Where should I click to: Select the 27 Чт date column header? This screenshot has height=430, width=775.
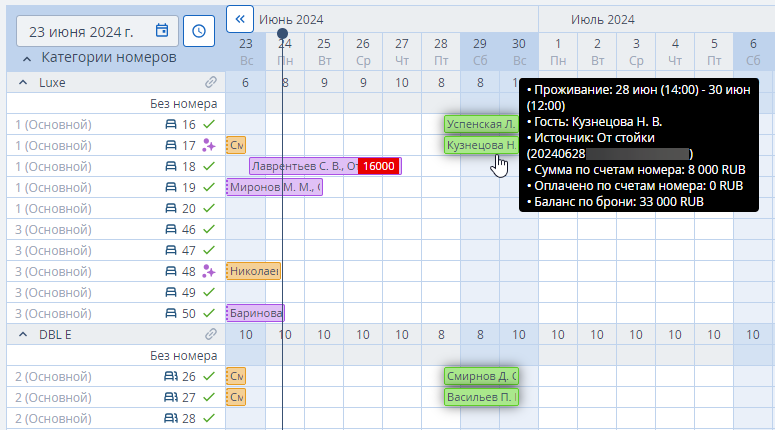402,52
